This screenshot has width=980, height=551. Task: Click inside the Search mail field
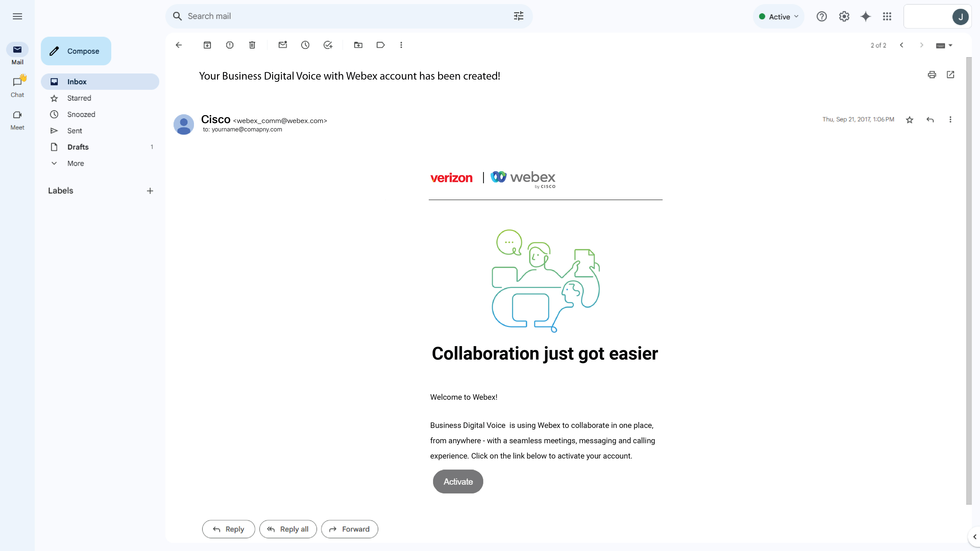[349, 16]
